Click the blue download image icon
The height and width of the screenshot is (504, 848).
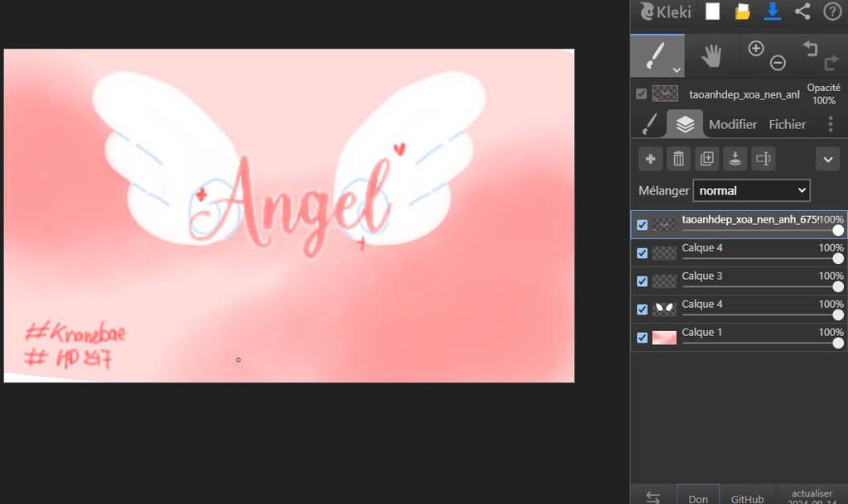click(x=773, y=12)
